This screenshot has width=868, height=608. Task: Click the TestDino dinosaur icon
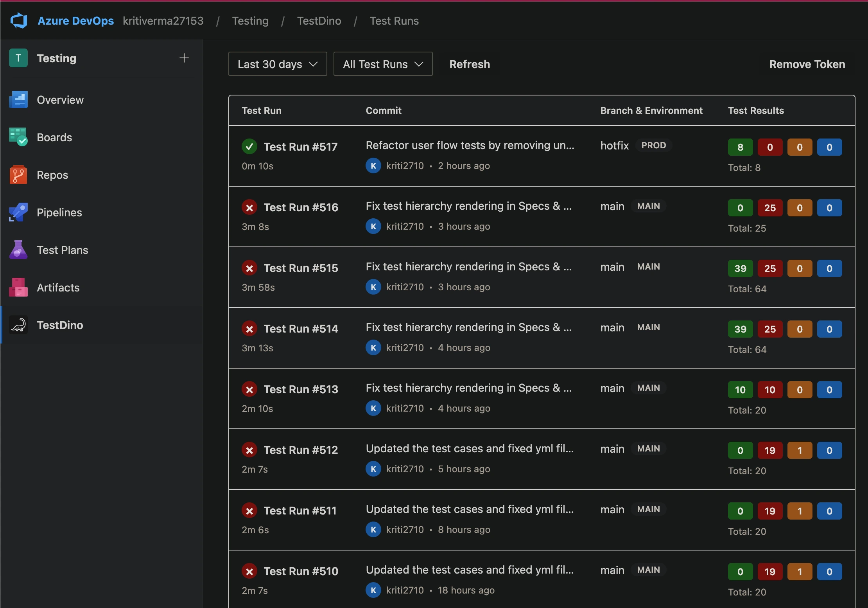click(18, 325)
